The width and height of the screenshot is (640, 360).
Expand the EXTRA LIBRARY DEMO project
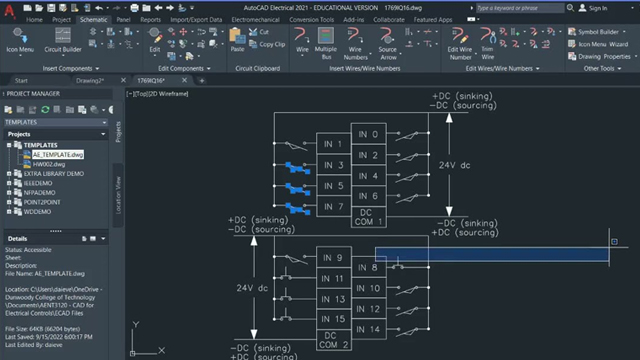(9, 173)
